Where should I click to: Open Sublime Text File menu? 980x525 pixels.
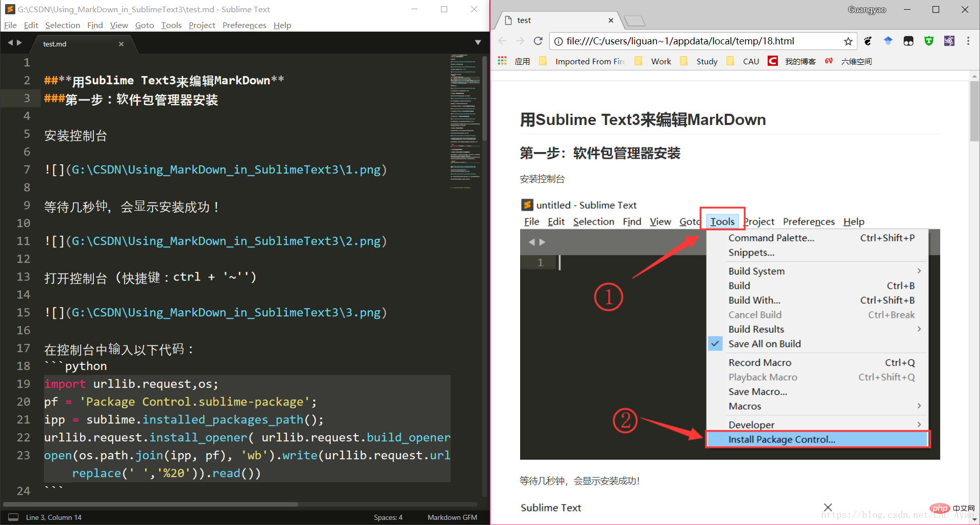[10, 25]
